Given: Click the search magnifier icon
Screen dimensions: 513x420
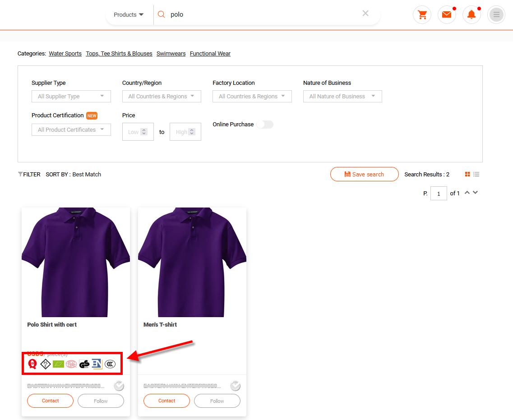Looking at the screenshot, I should (x=161, y=14).
